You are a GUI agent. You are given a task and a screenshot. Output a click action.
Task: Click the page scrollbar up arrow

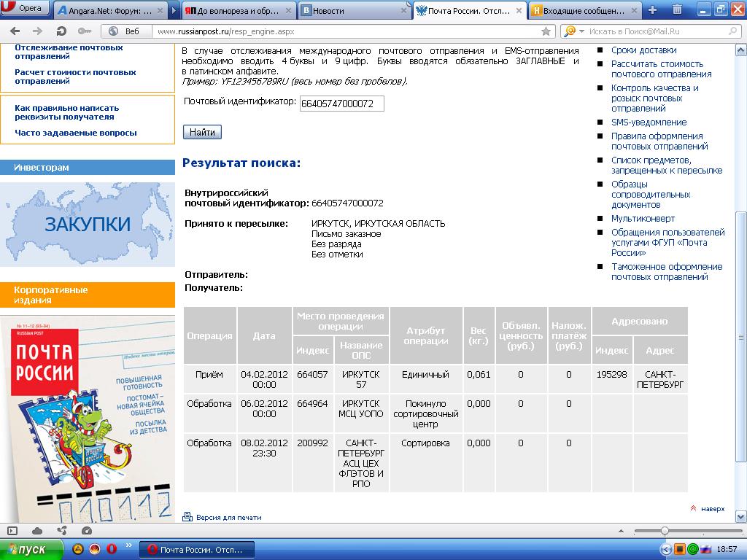(x=741, y=50)
